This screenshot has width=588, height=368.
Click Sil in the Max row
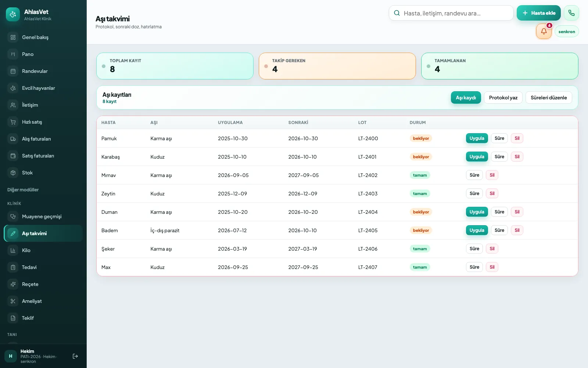[492, 267]
